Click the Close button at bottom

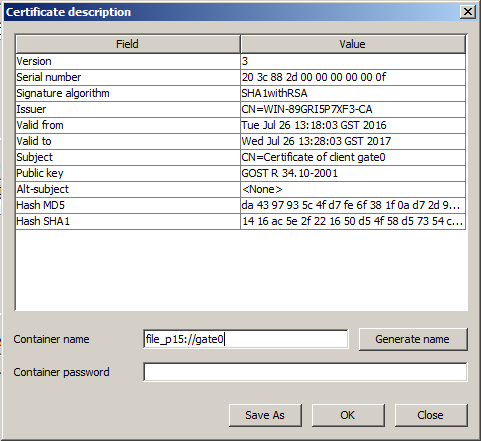click(x=431, y=415)
